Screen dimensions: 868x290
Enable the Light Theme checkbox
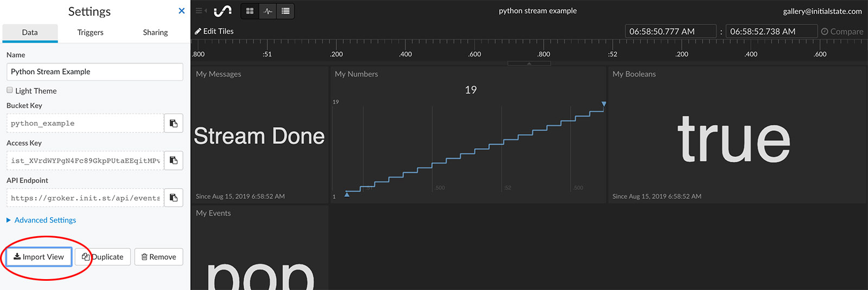(x=10, y=90)
